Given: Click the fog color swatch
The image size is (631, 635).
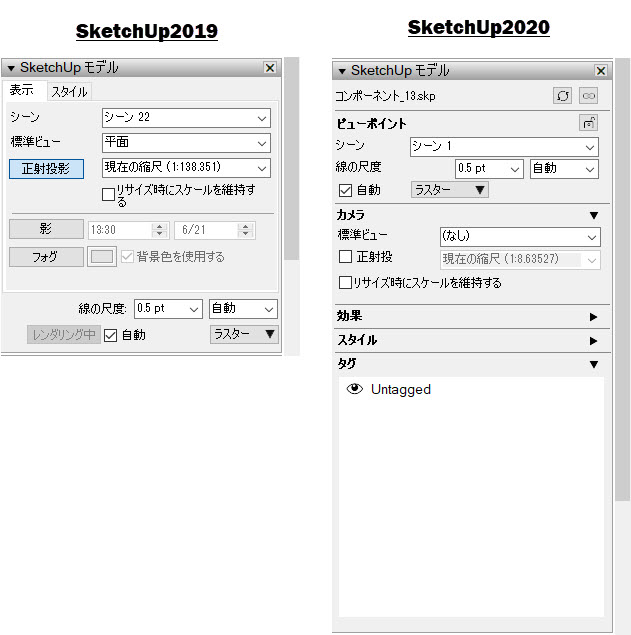Looking at the screenshot, I should [102, 257].
